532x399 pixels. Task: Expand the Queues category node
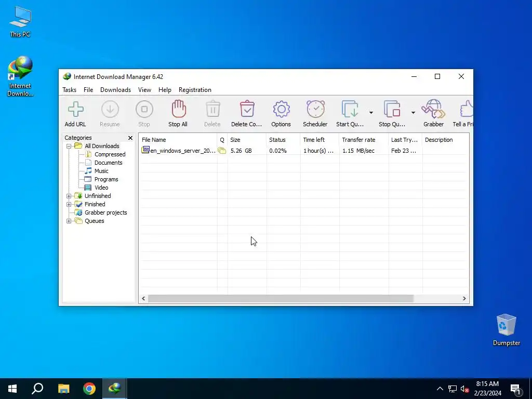(x=69, y=221)
